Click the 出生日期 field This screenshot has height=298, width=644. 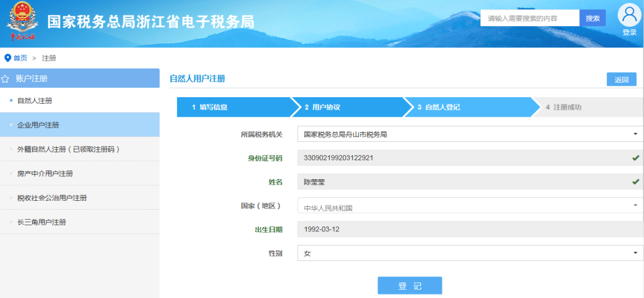pyautogui.click(x=470, y=229)
